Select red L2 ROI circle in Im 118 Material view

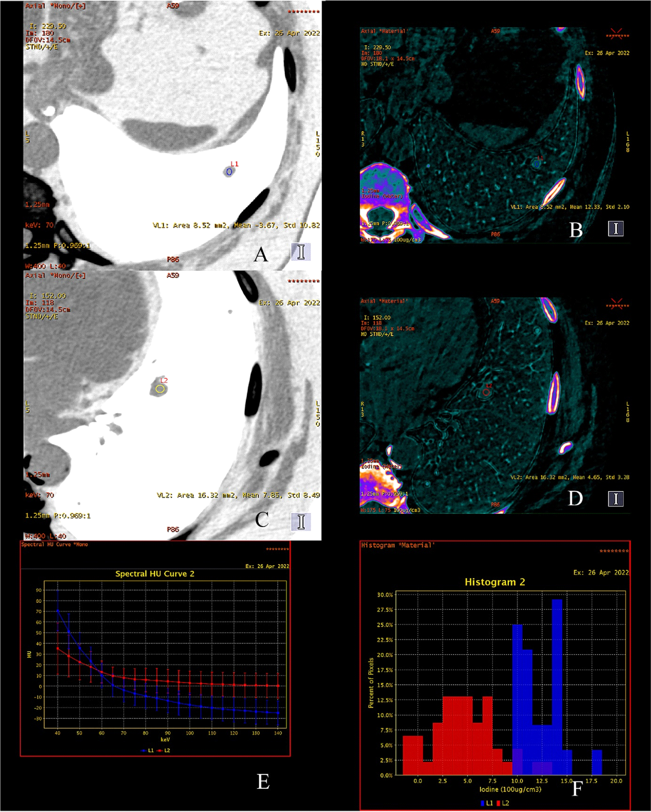[486, 393]
